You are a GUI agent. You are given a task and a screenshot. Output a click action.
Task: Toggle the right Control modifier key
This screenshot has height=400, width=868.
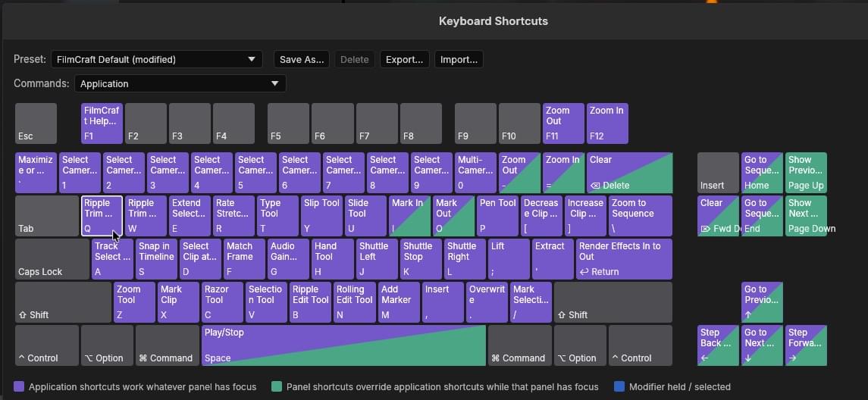(641, 345)
